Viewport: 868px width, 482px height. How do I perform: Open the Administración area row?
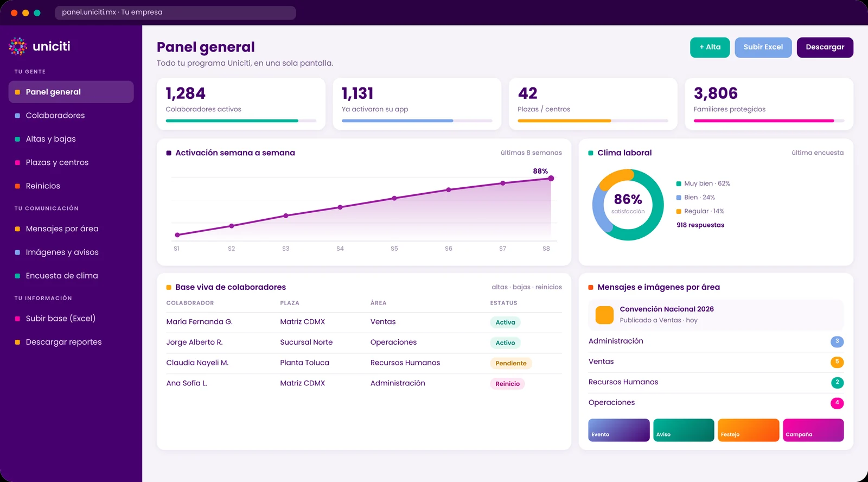point(716,341)
